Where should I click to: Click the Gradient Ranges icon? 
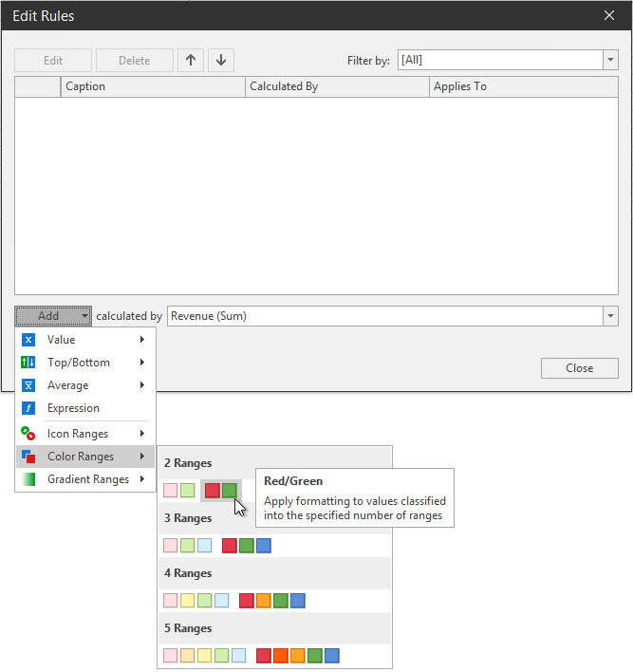click(x=28, y=479)
